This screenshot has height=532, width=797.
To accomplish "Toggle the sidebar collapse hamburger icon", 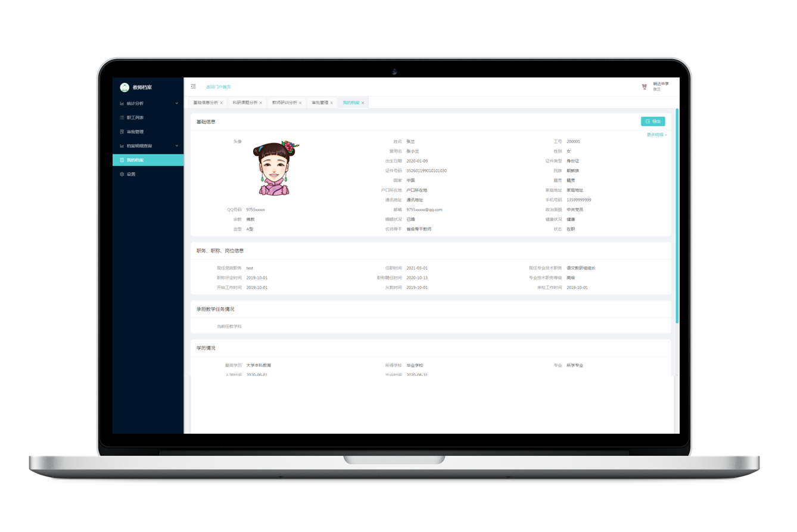I will pyautogui.click(x=193, y=87).
